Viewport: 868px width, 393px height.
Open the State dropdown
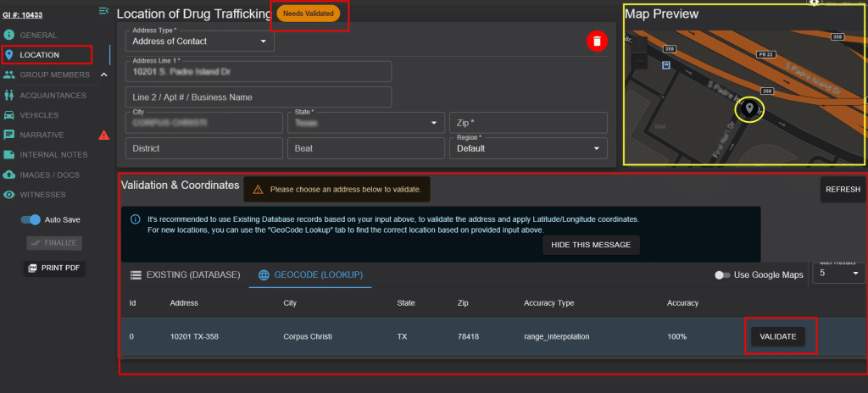coord(366,122)
